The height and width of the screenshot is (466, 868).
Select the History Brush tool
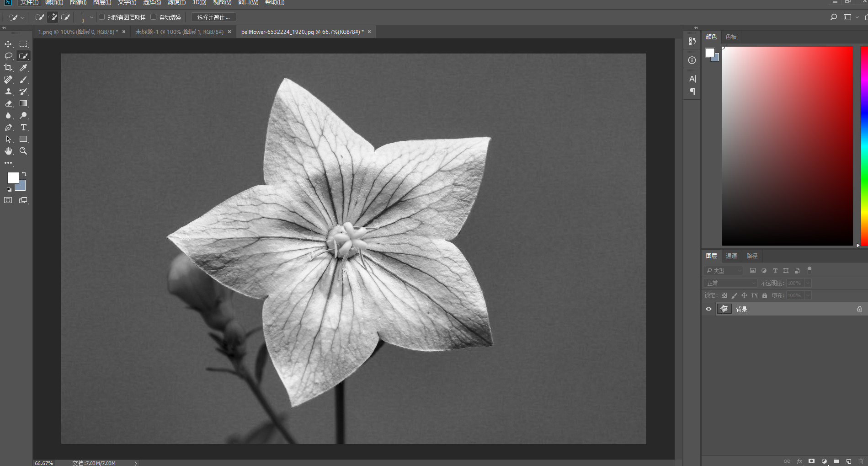(23, 91)
